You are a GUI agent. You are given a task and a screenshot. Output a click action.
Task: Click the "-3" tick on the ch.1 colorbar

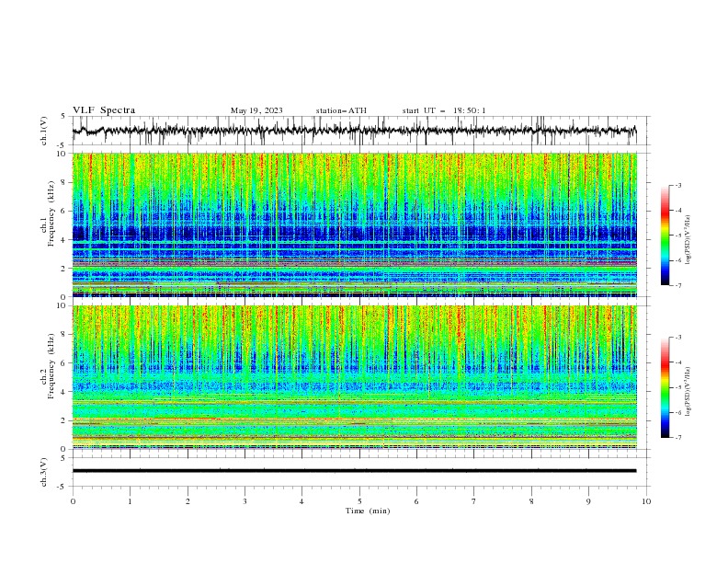(677, 185)
